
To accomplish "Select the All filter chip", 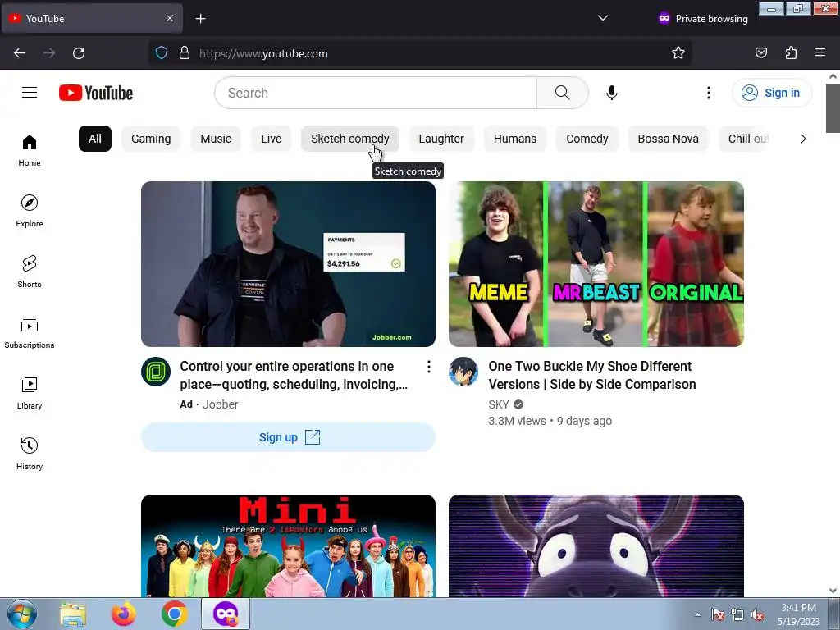I will (95, 139).
